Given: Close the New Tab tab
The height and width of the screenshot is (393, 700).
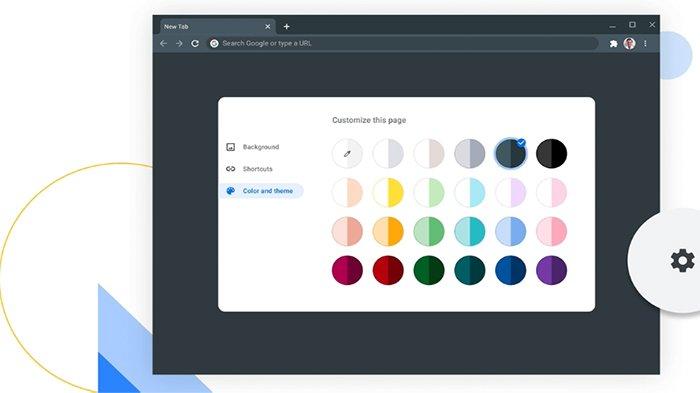Looking at the screenshot, I should click(x=267, y=27).
